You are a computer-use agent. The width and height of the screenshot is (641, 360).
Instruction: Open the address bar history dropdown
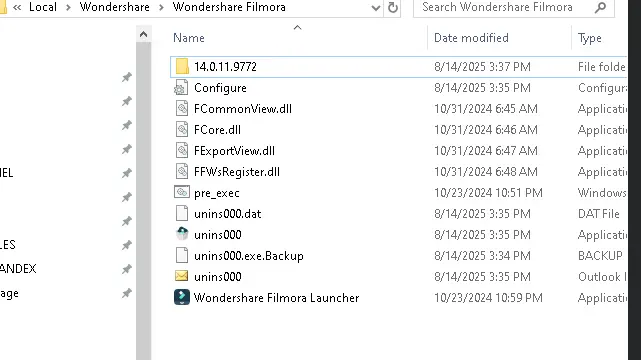click(375, 8)
